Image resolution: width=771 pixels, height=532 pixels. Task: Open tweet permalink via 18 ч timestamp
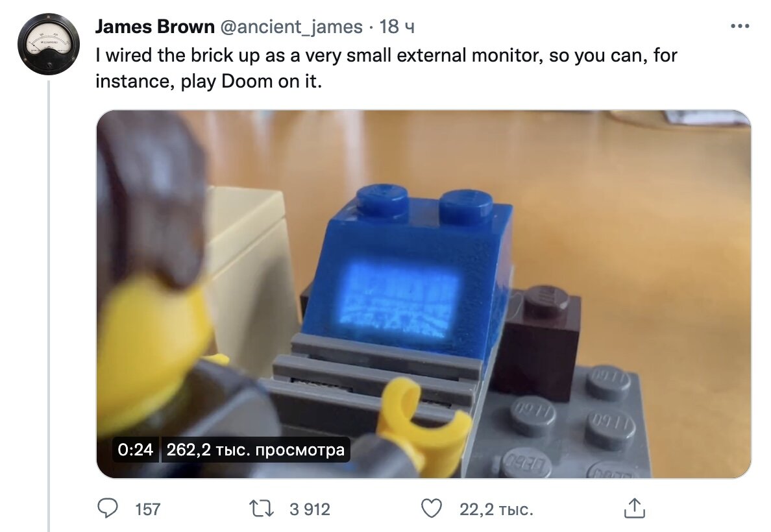397,27
